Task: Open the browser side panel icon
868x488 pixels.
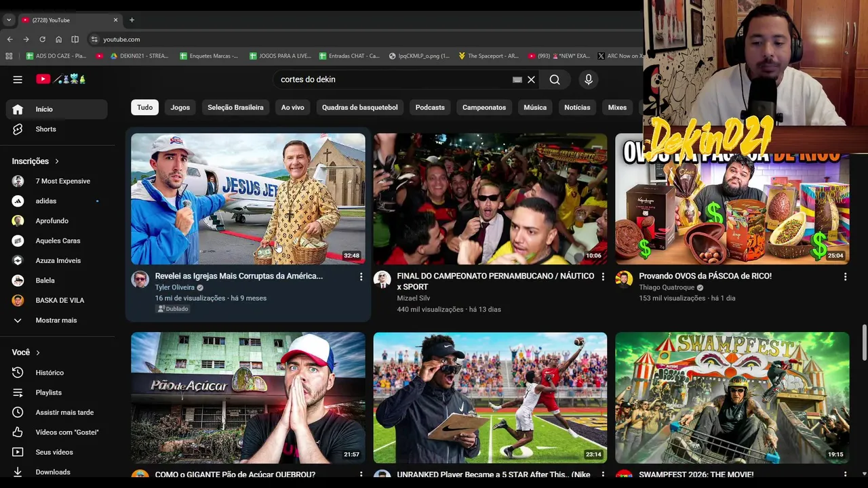Action: click(75, 39)
